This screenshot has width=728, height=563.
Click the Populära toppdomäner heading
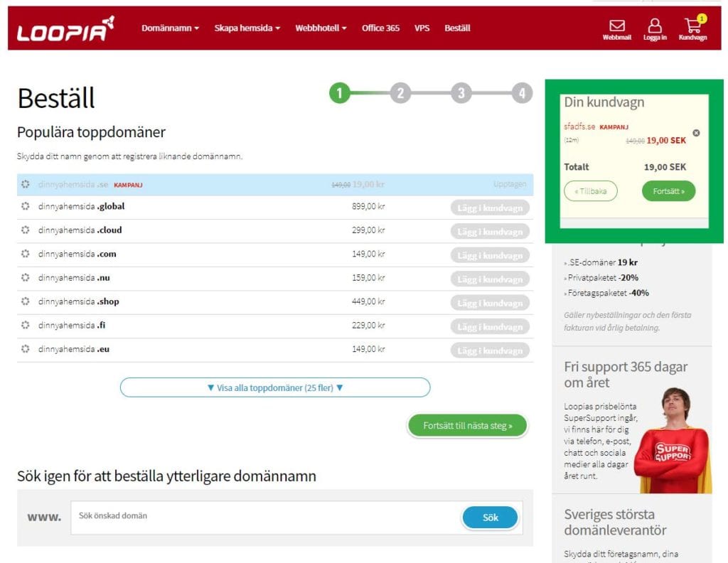pyautogui.click(x=91, y=132)
